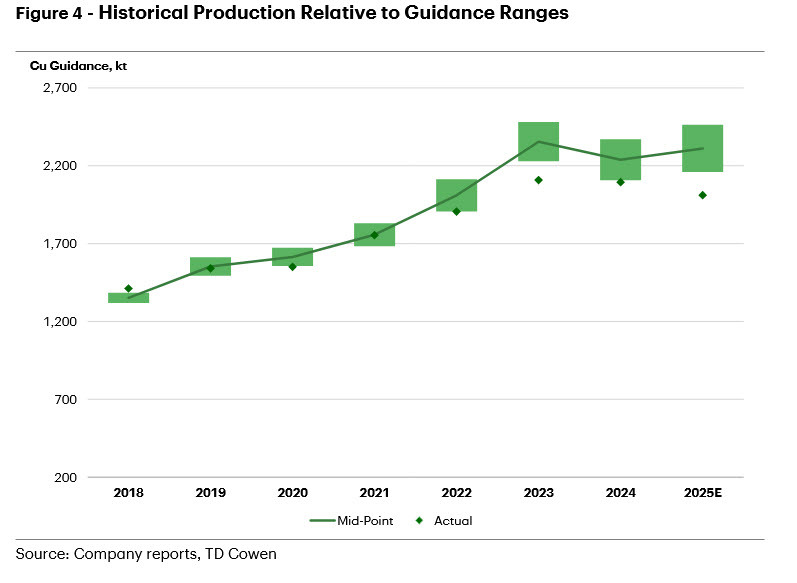
Task: Click the 2018 Actual diamond marker
Action: pos(128,289)
